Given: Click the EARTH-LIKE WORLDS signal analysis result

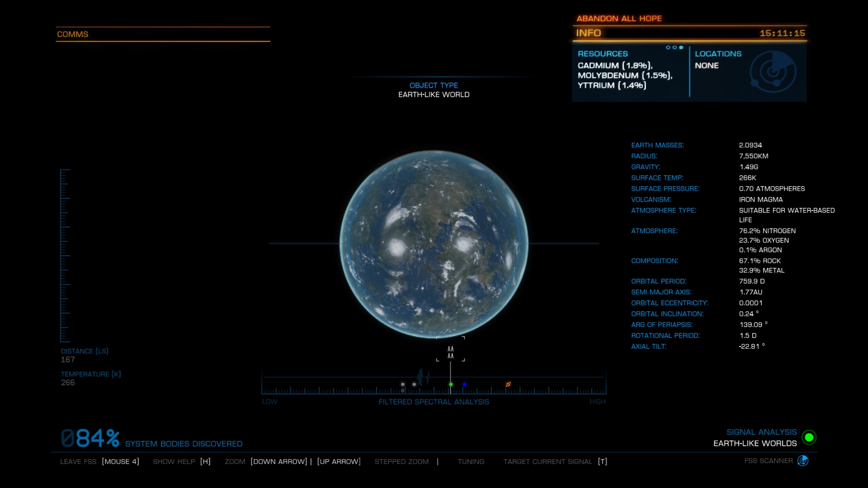Looking at the screenshot, I should pyautogui.click(x=755, y=443).
